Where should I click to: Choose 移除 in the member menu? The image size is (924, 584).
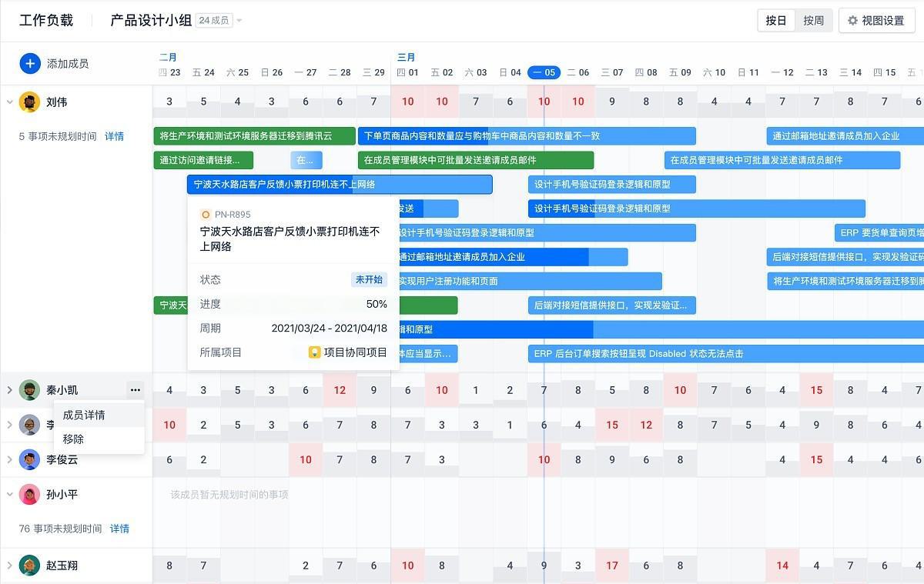click(x=74, y=439)
